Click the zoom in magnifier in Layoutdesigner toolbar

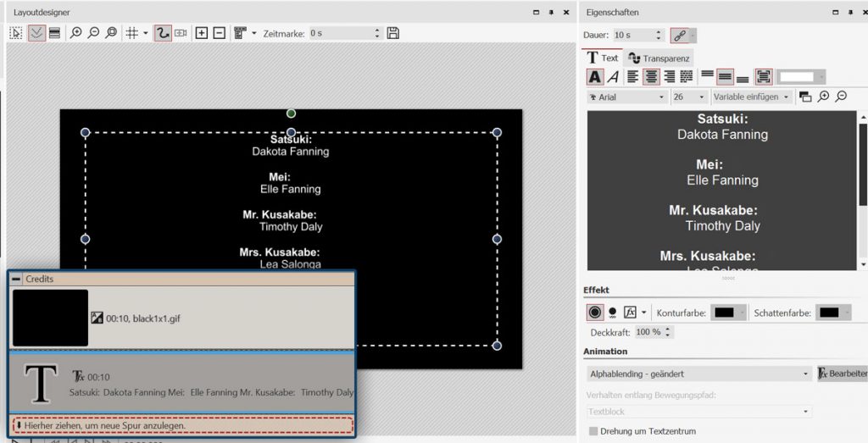[x=76, y=33]
